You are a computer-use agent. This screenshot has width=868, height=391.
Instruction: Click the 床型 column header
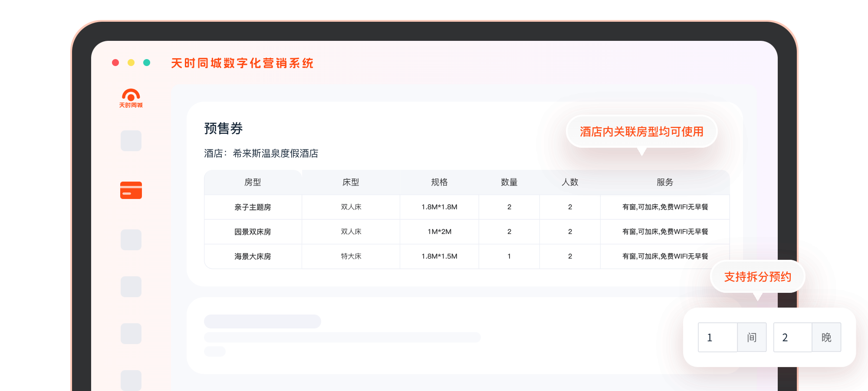click(351, 182)
